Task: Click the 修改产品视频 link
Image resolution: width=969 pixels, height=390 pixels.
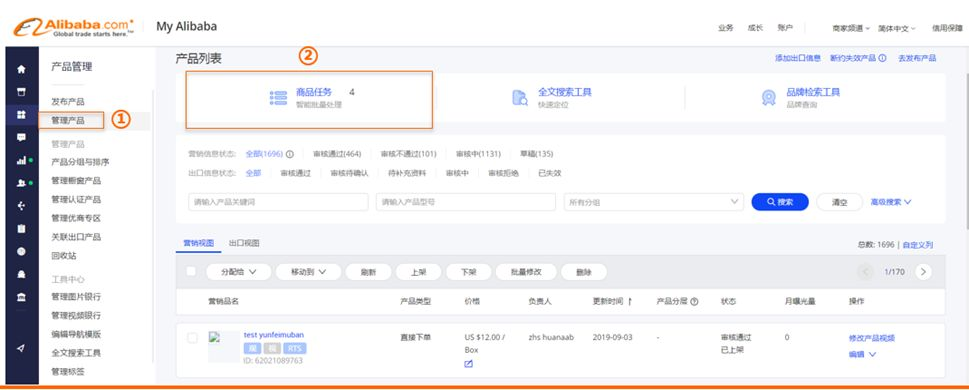Action: pyautogui.click(x=871, y=338)
